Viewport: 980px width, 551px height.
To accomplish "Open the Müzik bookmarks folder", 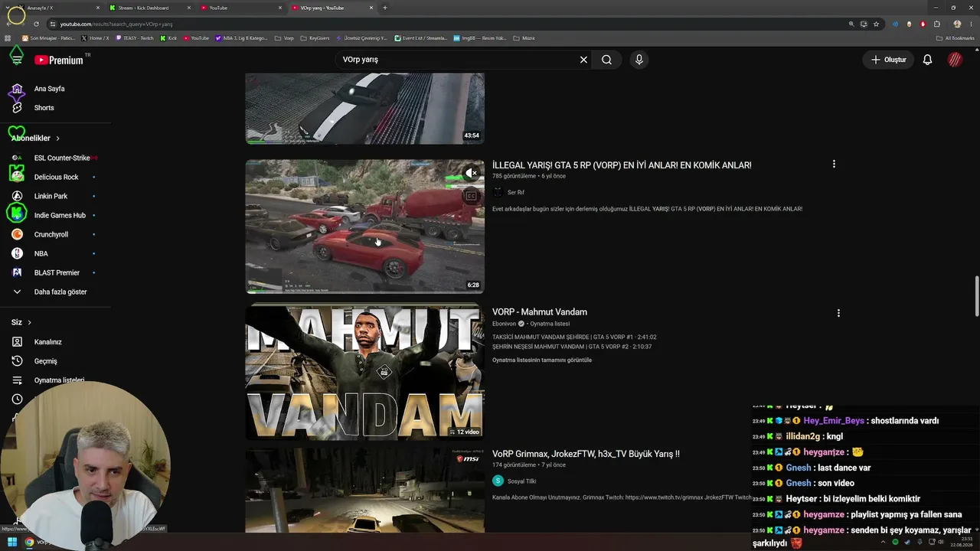I will pyautogui.click(x=524, y=37).
